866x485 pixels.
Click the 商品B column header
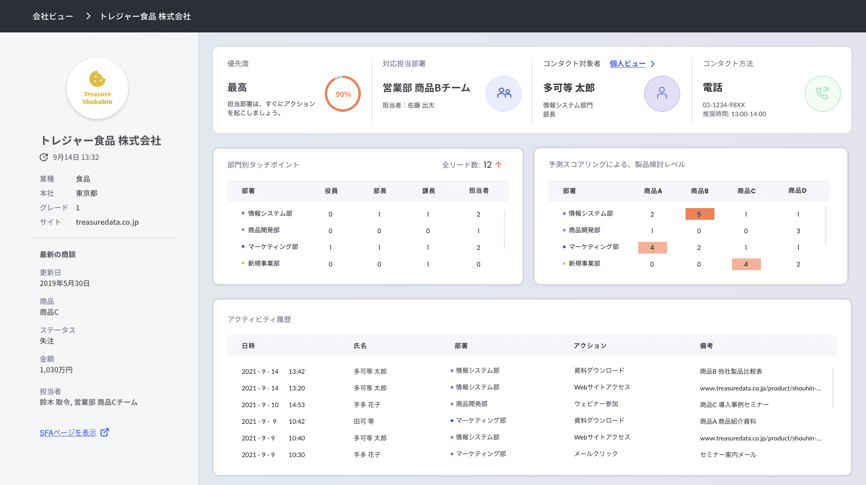(x=699, y=191)
